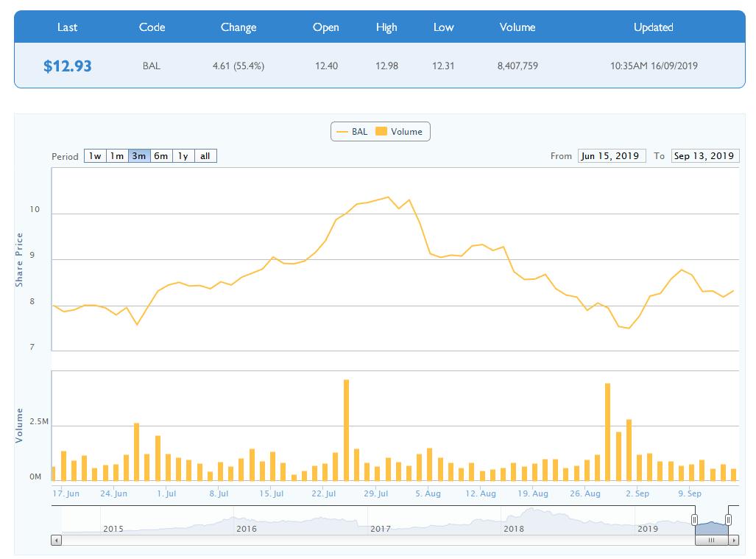Switch to the 6m period
The height and width of the screenshot is (559, 756).
click(x=161, y=156)
